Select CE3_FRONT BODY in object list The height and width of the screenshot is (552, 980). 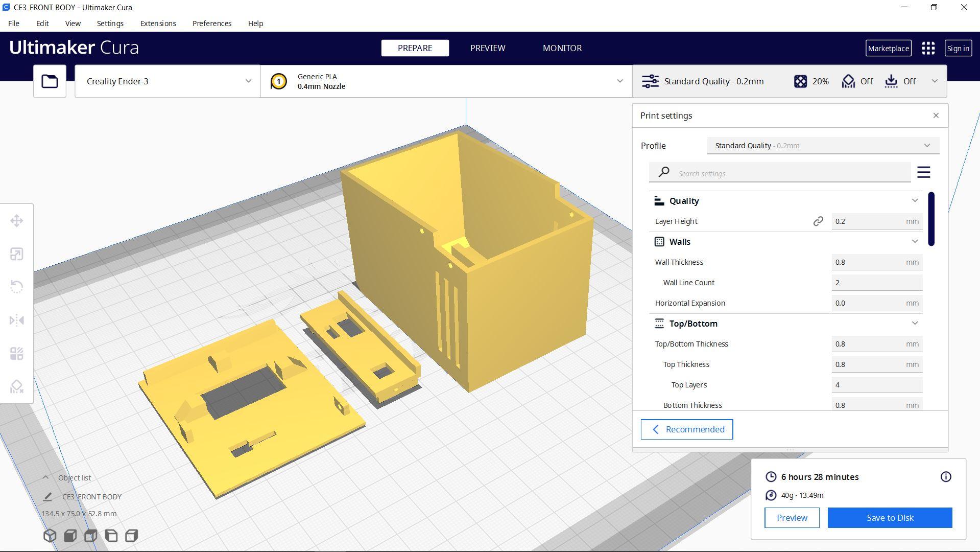click(92, 497)
